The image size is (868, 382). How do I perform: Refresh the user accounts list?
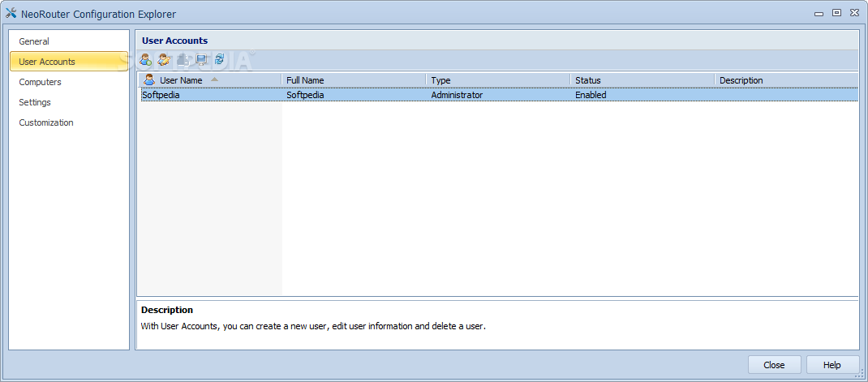(x=219, y=59)
